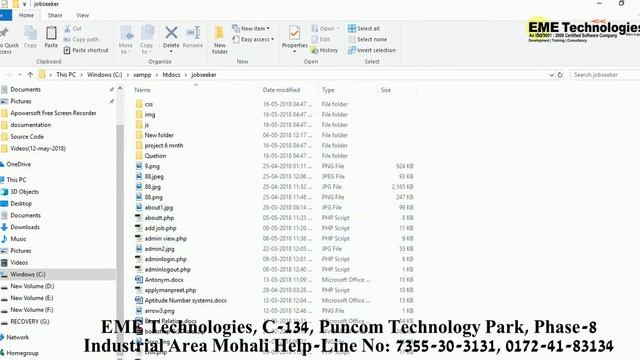Open the Open button dropdown
640x360 pixels.
pos(338,29)
